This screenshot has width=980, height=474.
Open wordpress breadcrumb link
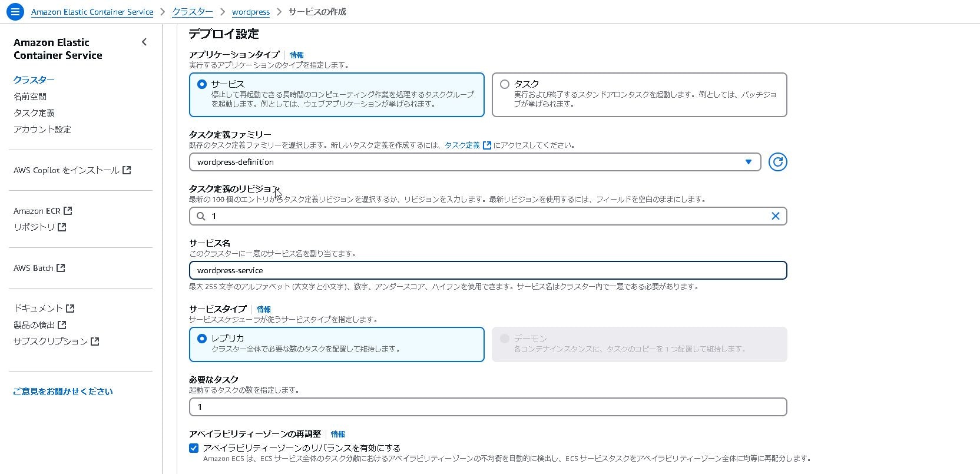point(251,12)
